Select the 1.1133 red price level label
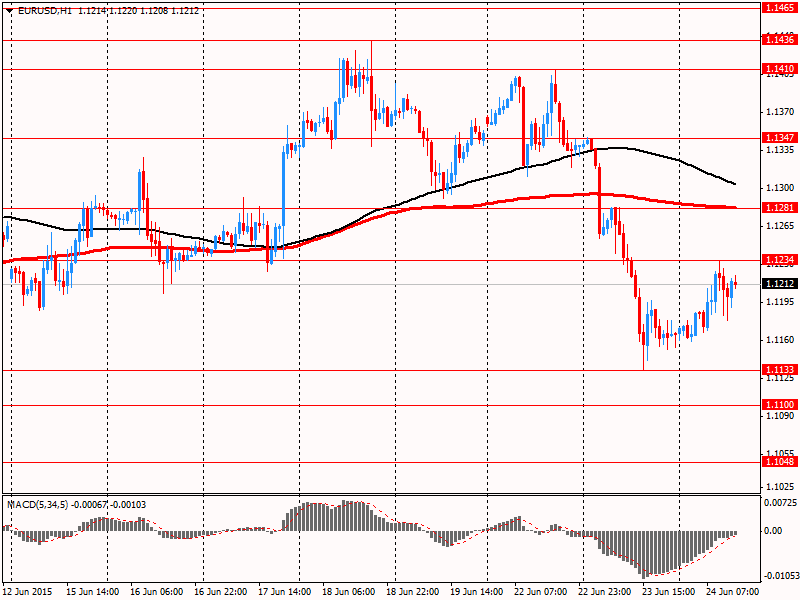800x600 pixels. pyautogui.click(x=779, y=369)
